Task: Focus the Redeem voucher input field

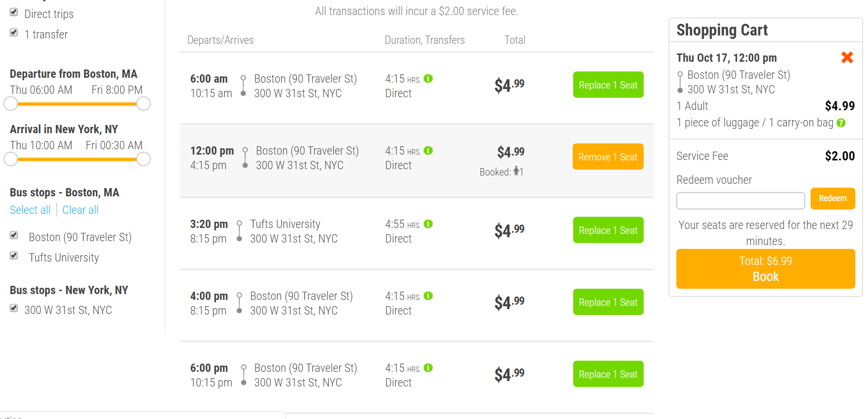Action: click(x=740, y=200)
